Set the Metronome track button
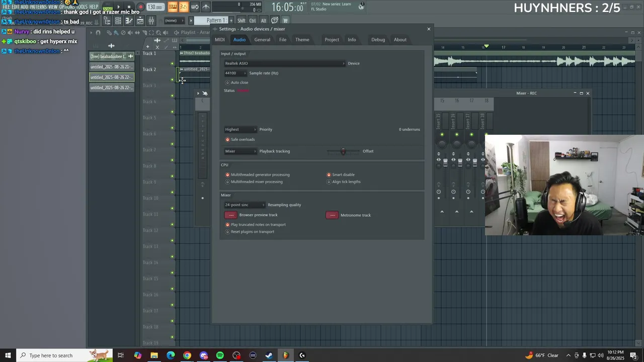The image size is (644, 362). point(332,215)
